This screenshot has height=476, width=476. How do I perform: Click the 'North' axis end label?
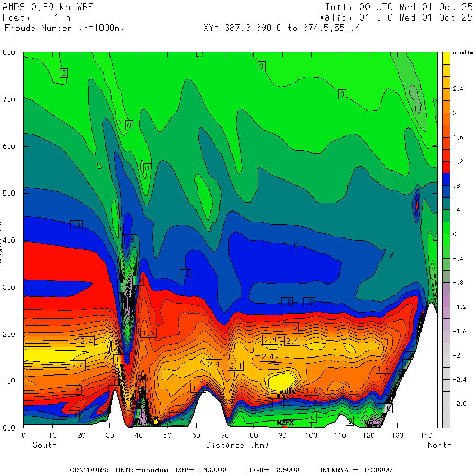coord(440,445)
